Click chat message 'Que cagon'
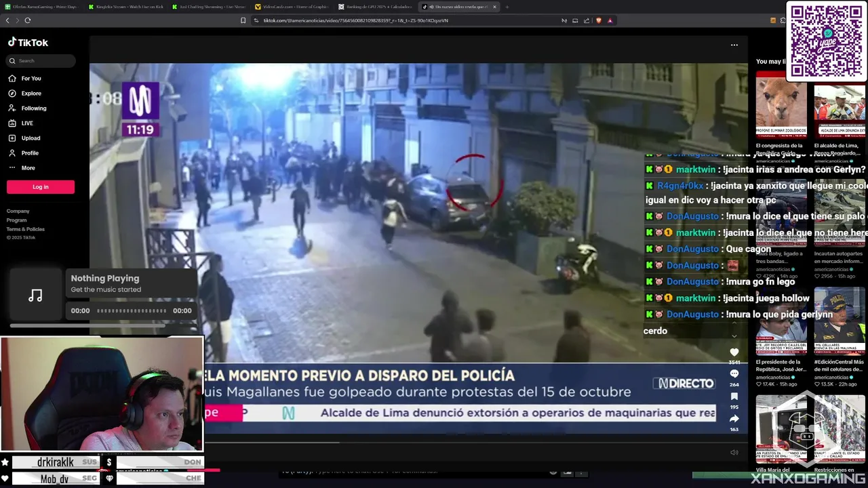 [x=748, y=249]
